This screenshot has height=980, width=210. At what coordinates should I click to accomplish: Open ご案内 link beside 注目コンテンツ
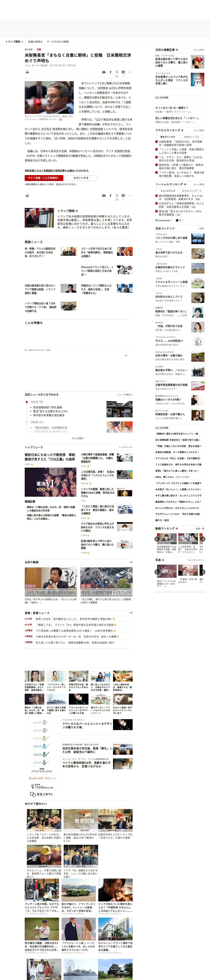pos(201,229)
